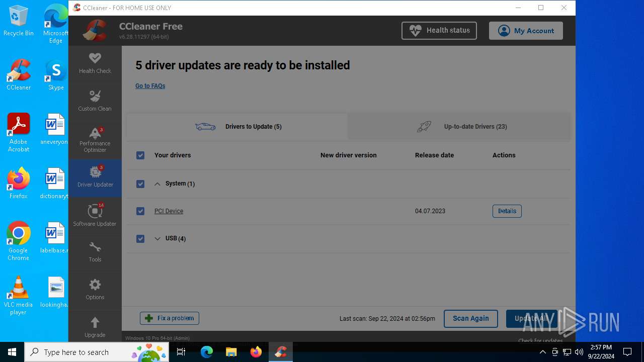Expand the USB (4) driver group

(x=157, y=239)
